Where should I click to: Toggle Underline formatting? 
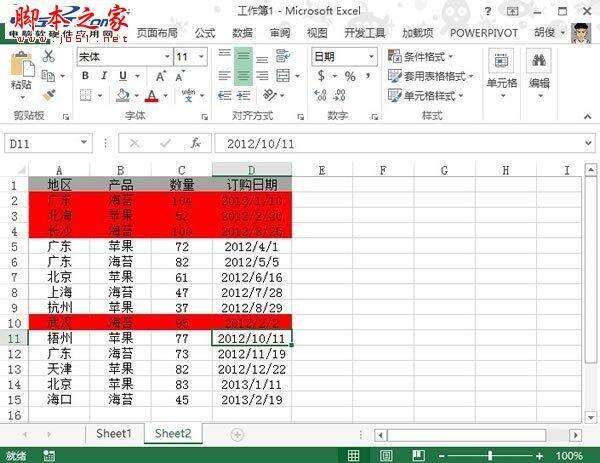point(123,76)
